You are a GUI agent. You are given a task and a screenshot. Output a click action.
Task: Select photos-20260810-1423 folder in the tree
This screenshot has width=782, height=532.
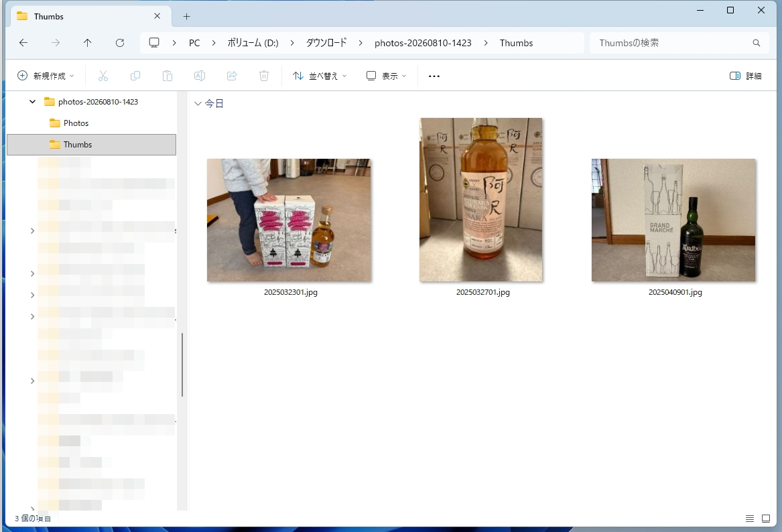(x=98, y=102)
